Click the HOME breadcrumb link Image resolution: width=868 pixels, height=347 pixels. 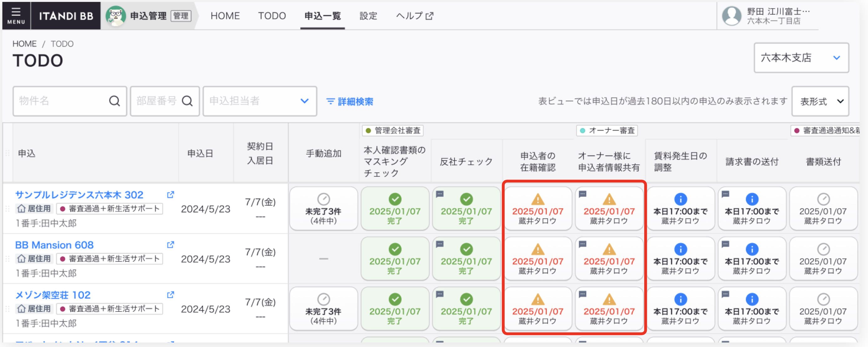[24, 44]
